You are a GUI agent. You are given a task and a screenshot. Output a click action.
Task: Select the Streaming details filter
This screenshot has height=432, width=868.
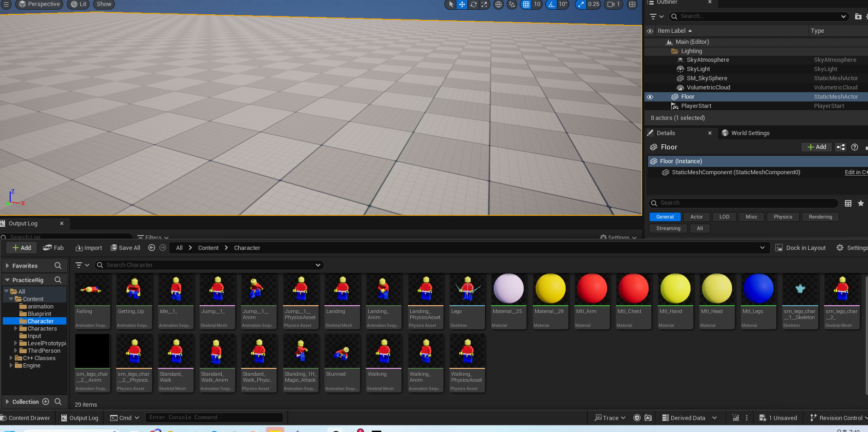[x=668, y=229]
